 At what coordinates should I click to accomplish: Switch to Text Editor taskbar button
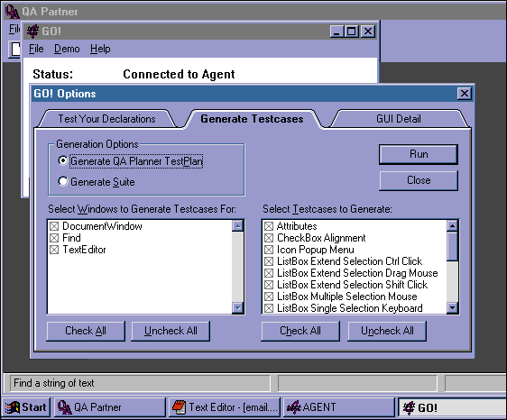point(225,407)
